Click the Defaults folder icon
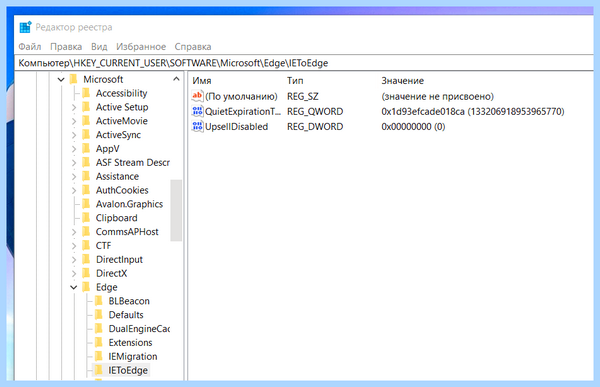The image size is (600, 387). 99,315
